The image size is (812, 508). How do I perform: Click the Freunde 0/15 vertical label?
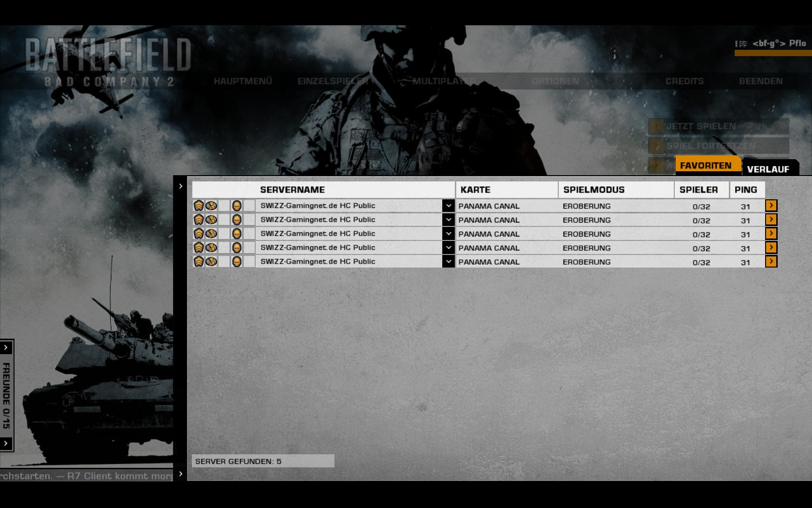tap(6, 396)
